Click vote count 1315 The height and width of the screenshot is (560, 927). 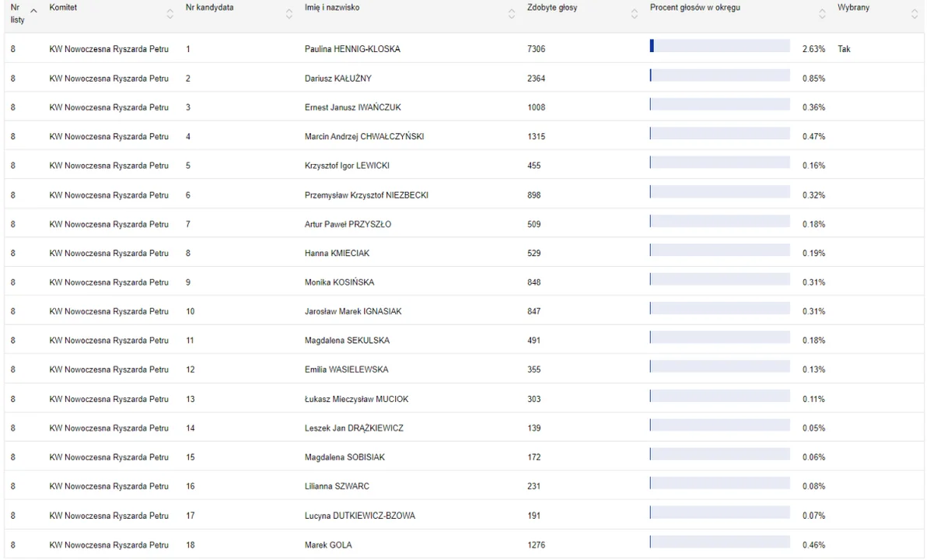coord(537,136)
